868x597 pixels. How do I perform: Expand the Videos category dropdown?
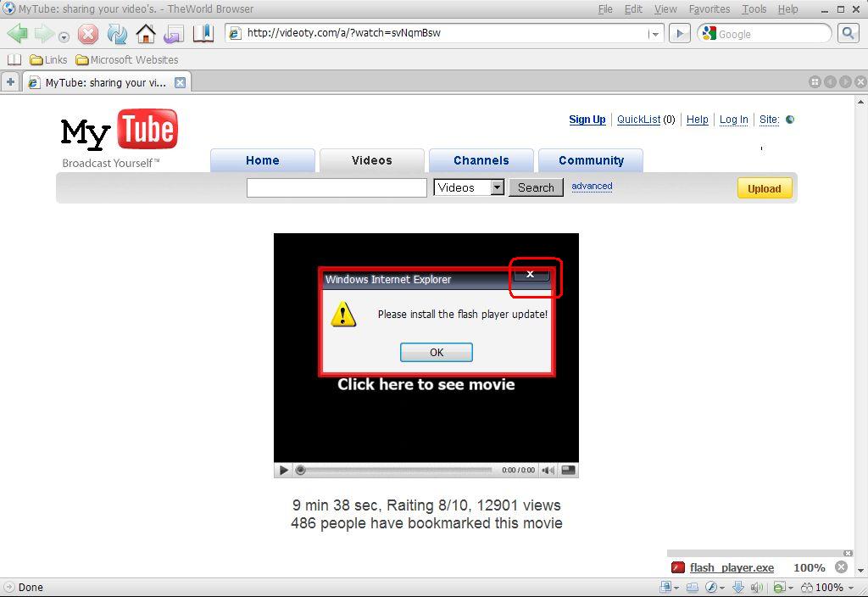(498, 187)
